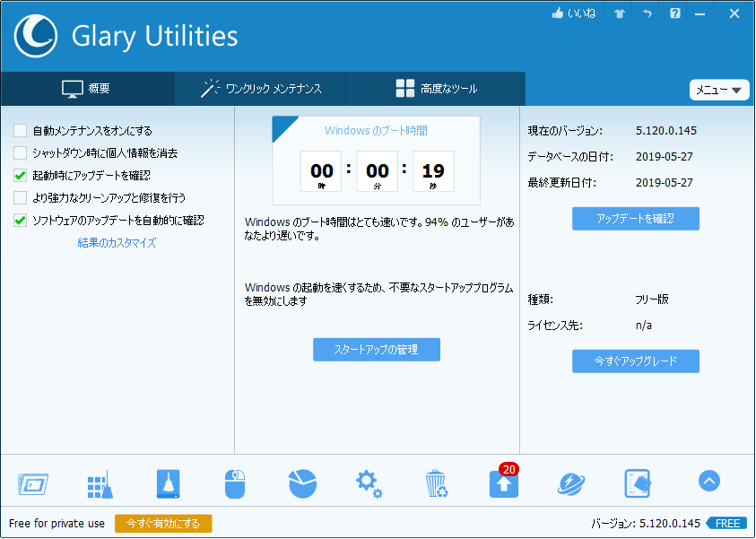Click the restore undo-arrow icon in title bar
This screenshot has width=756, height=539.
coord(647,13)
